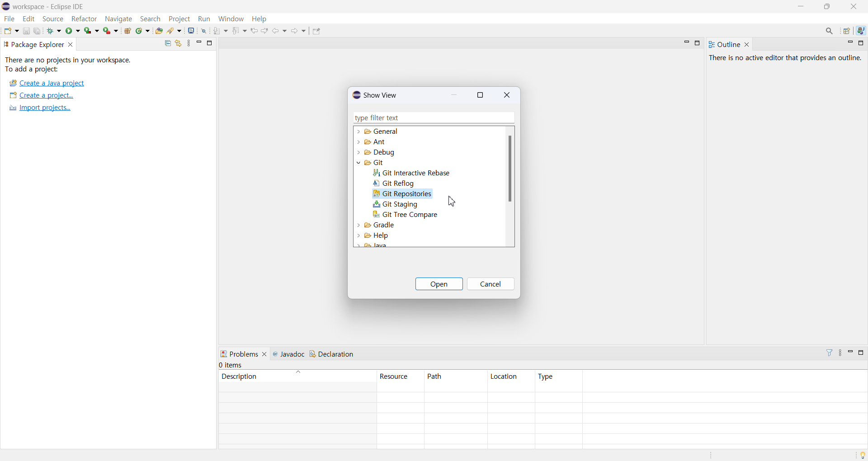Image resolution: width=868 pixels, height=461 pixels.
Task: Click the type filter text field
Action: [x=434, y=118]
